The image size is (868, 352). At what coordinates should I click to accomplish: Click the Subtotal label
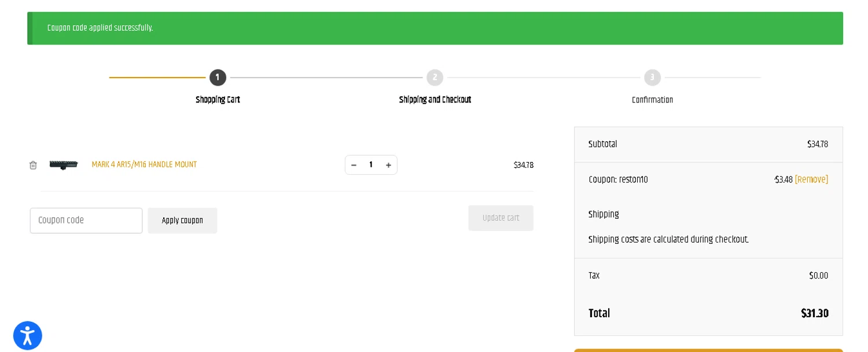[x=602, y=144]
